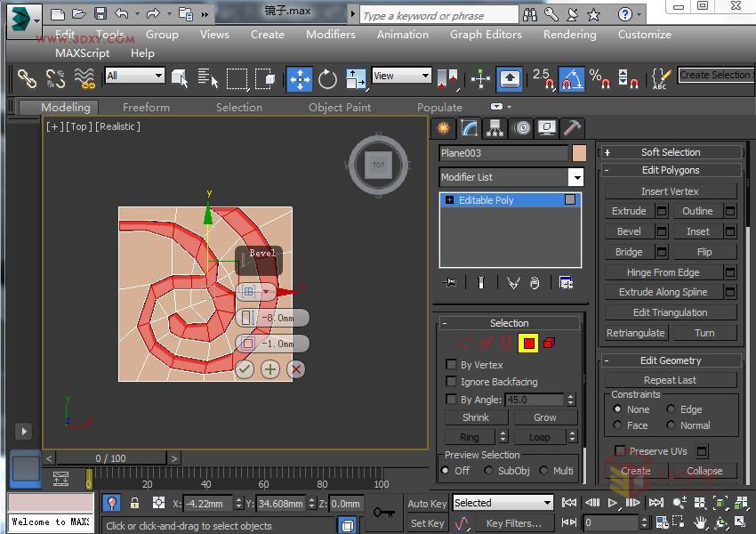
Task: Switch to the Freeform ribbon tab
Action: (x=146, y=107)
